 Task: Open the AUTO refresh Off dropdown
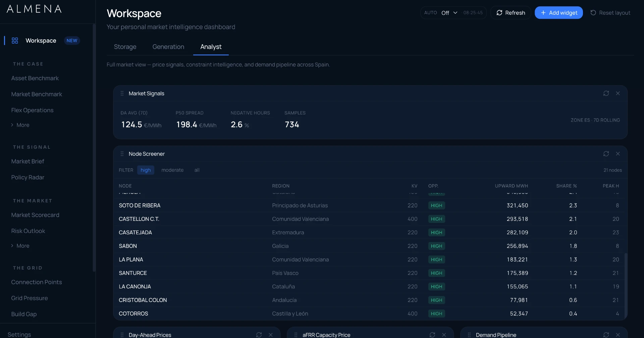click(449, 13)
